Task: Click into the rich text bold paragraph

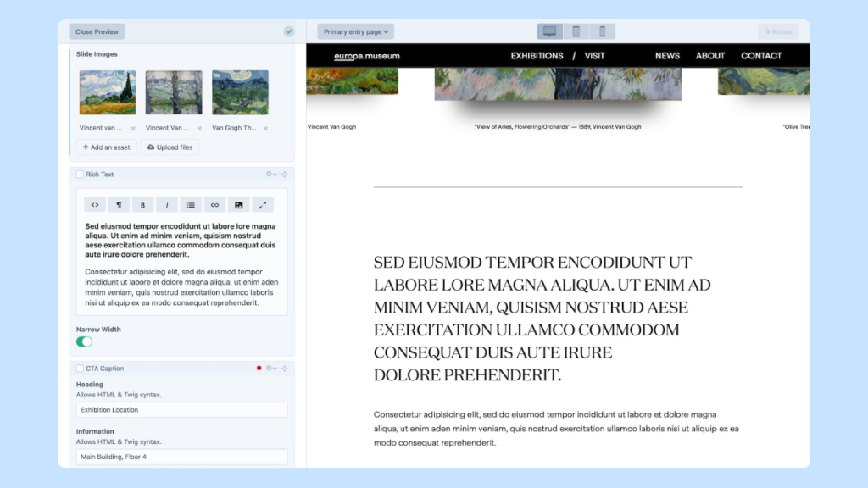Action: [181, 240]
